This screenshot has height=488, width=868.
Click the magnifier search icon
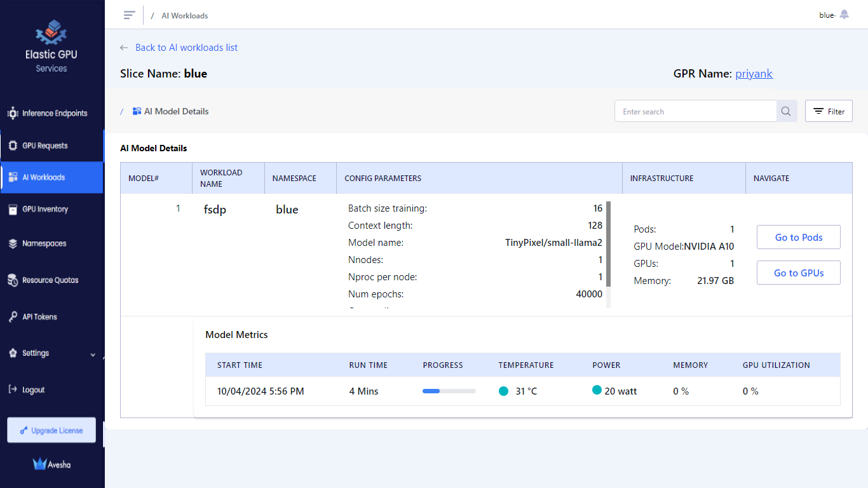click(786, 111)
